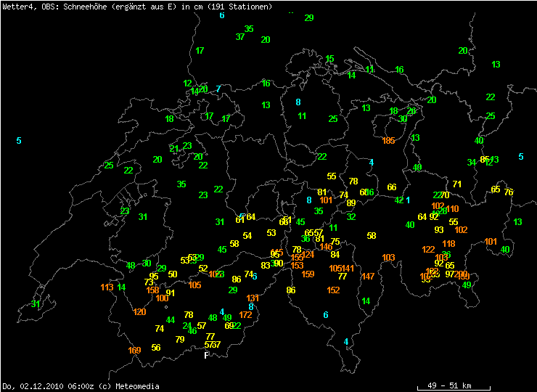Select the orange 169 station value
Image resolution: width=537 pixels, height=392 pixels.
pyautogui.click(x=134, y=351)
